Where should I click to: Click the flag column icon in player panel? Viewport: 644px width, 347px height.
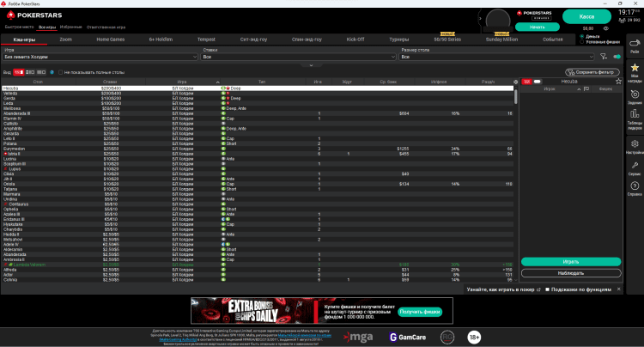[586, 88]
